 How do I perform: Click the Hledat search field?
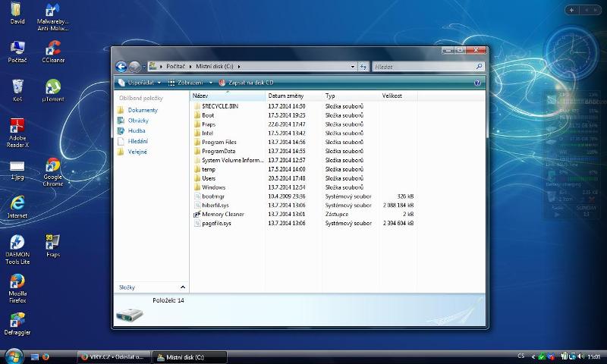[x=421, y=67]
